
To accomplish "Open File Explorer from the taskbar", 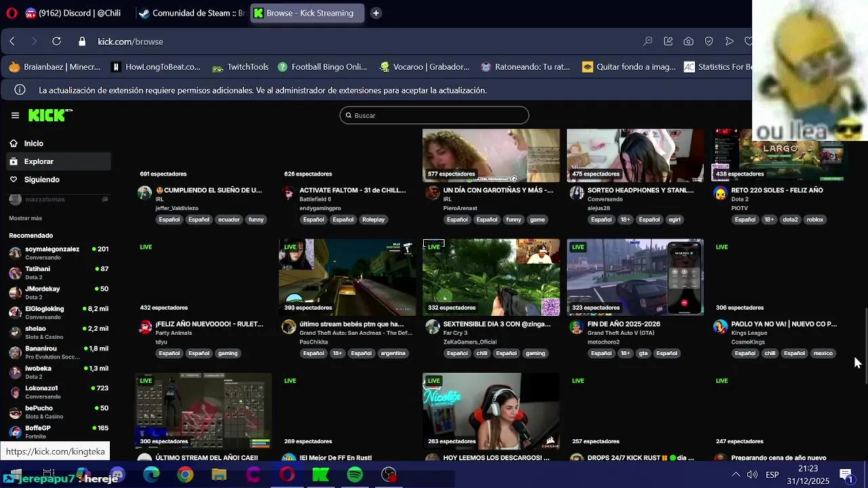I will (x=219, y=475).
